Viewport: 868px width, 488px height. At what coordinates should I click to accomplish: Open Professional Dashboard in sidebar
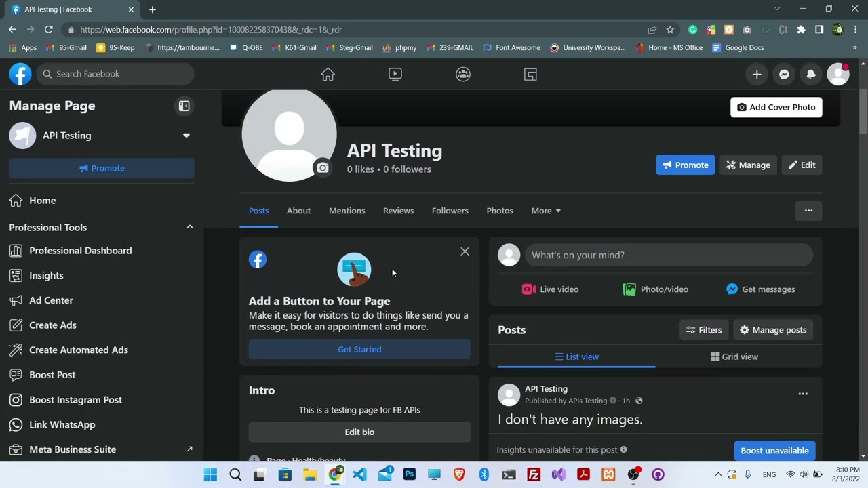(102, 251)
